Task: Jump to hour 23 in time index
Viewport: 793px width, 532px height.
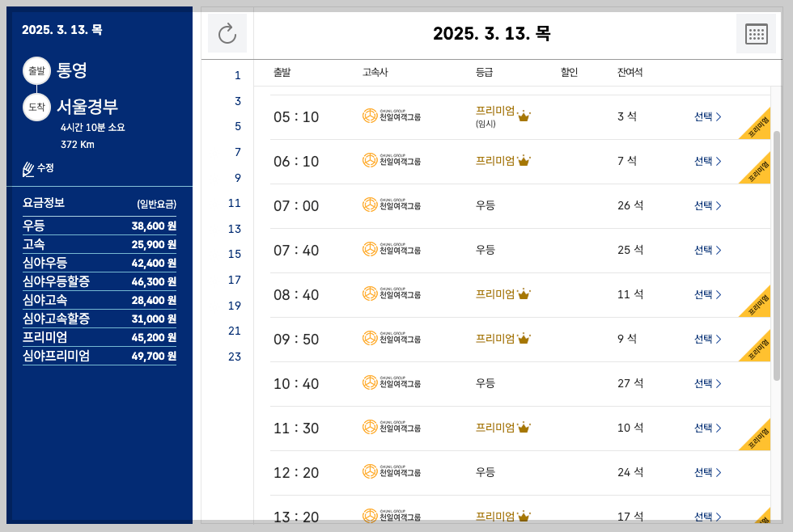Action: pos(234,357)
